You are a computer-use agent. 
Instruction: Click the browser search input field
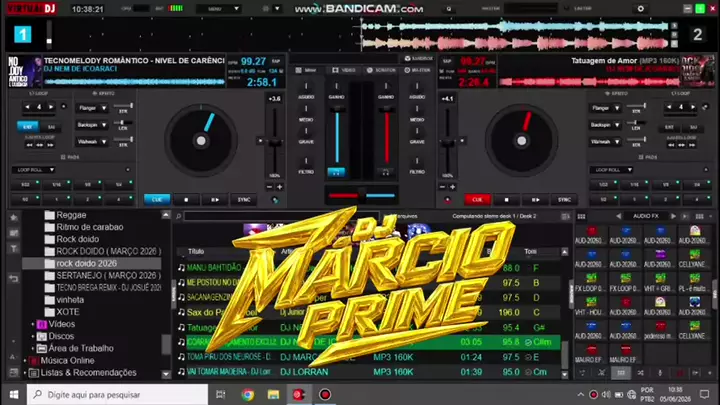click(x=279, y=216)
